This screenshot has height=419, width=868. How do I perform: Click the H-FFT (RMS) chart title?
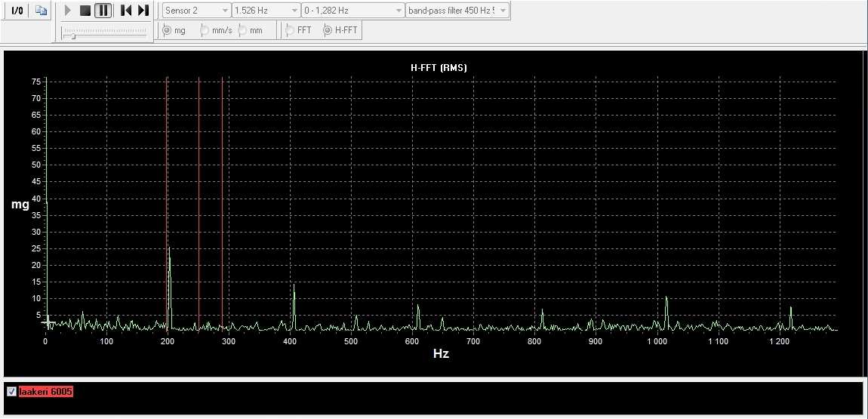tap(439, 68)
